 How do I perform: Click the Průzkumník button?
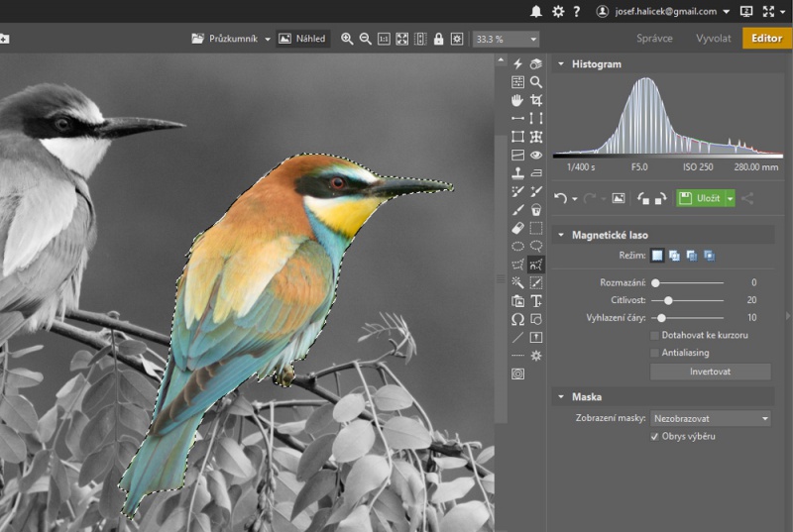click(x=225, y=39)
